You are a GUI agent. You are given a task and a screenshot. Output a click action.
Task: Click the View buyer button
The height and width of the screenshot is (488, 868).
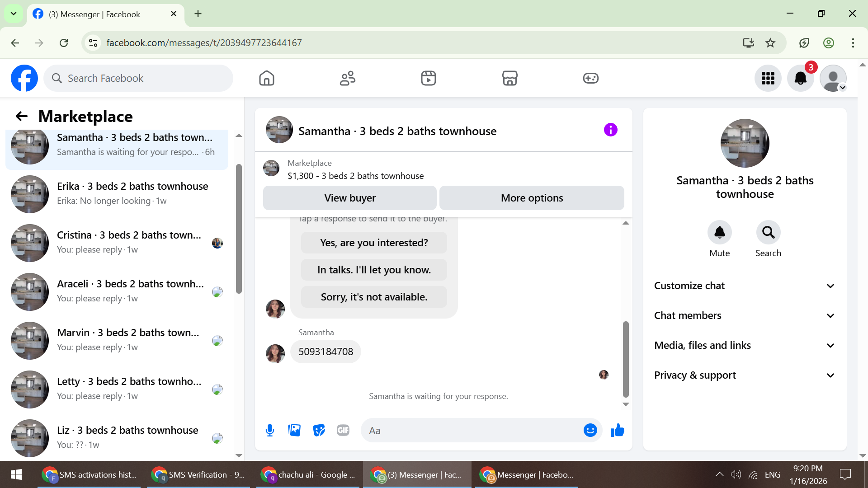(349, 198)
